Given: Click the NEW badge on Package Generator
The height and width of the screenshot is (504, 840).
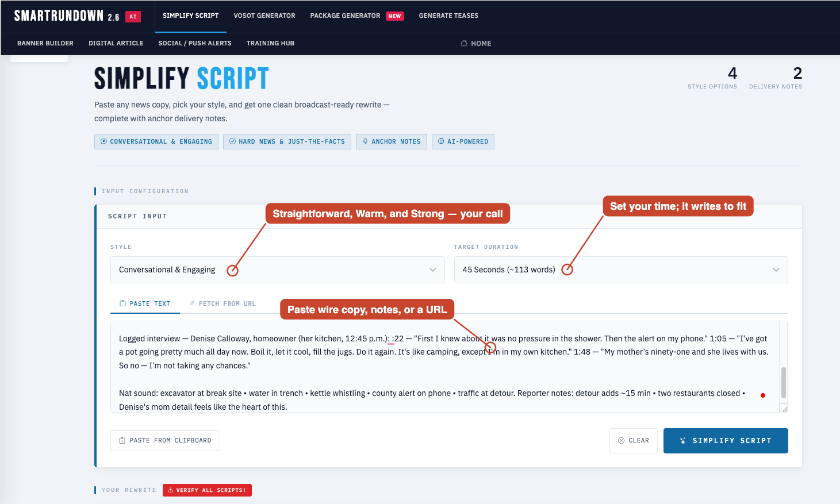Looking at the screenshot, I should 395,16.
